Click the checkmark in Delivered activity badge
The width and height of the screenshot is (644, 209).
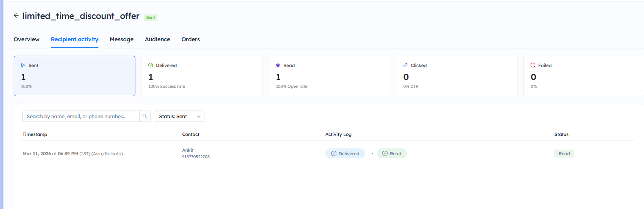334,153
